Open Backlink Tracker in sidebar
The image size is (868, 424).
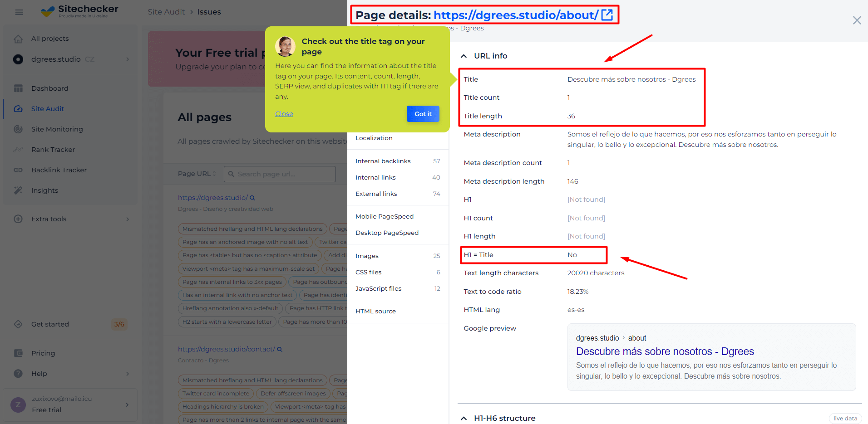59,170
